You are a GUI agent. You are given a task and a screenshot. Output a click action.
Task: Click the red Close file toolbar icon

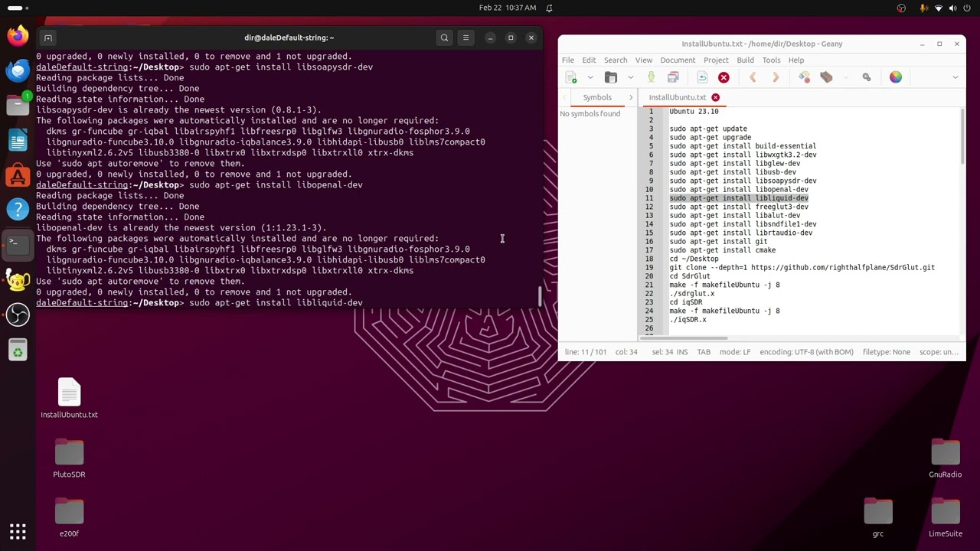(724, 77)
